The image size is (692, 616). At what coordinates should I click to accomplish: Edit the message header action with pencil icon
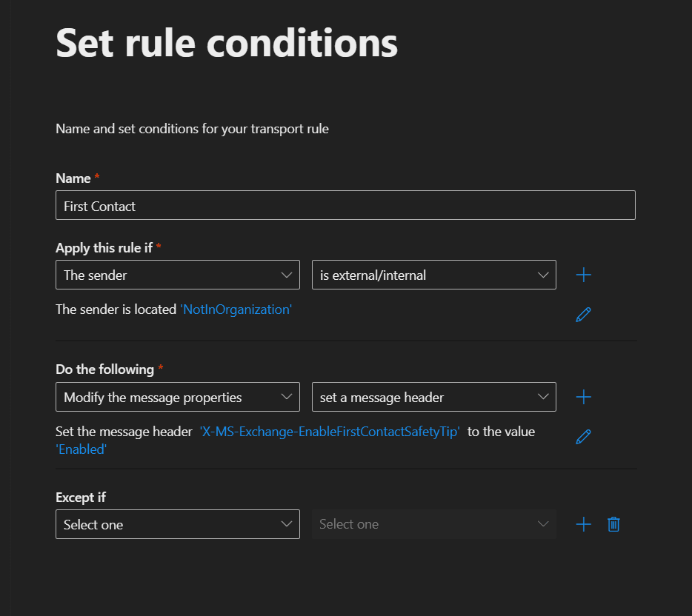click(583, 437)
